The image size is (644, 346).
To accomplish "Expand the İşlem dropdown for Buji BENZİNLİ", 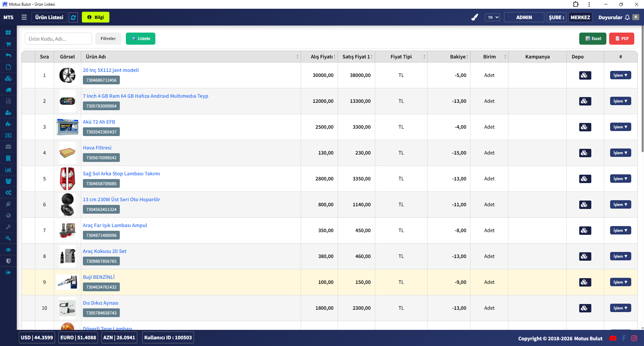I will tap(620, 282).
